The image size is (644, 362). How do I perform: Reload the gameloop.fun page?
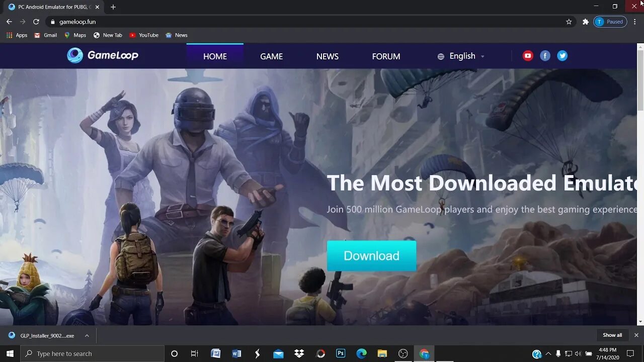coord(36,22)
